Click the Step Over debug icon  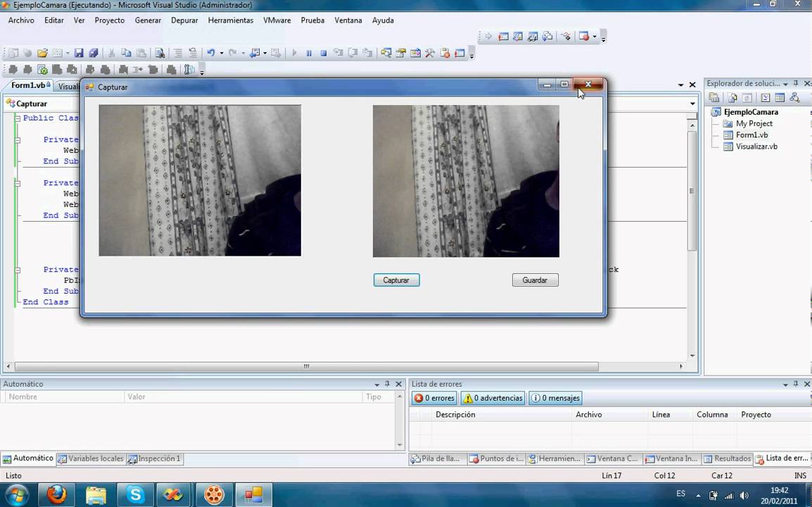[x=353, y=53]
